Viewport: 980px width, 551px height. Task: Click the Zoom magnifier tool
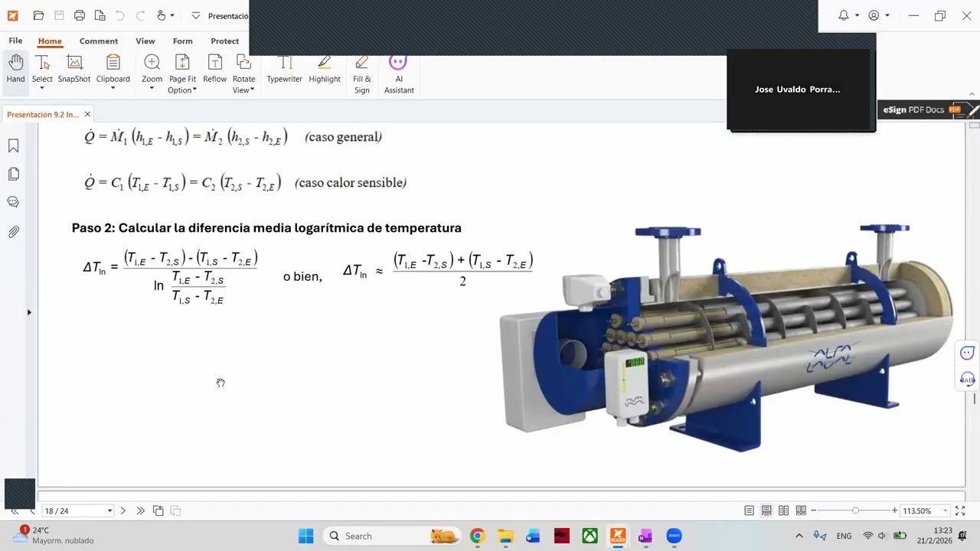pyautogui.click(x=152, y=67)
